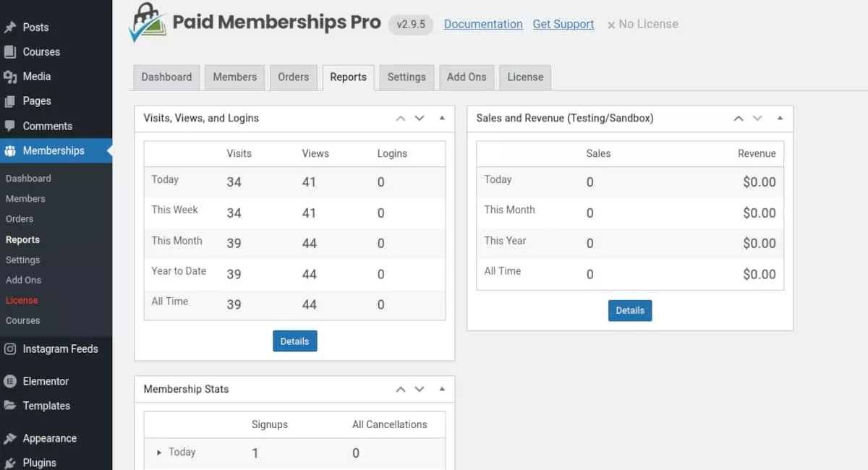Open the Settings tab

pyautogui.click(x=407, y=77)
